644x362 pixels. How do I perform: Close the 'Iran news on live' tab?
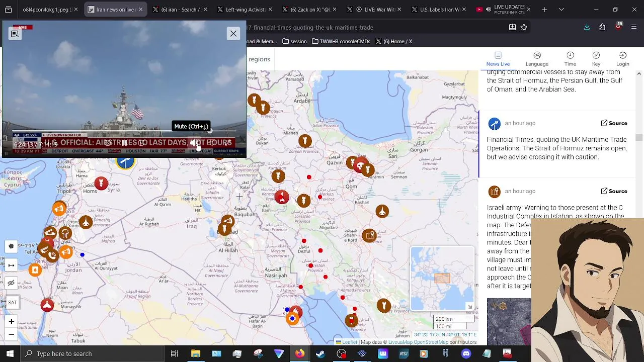coord(140,10)
